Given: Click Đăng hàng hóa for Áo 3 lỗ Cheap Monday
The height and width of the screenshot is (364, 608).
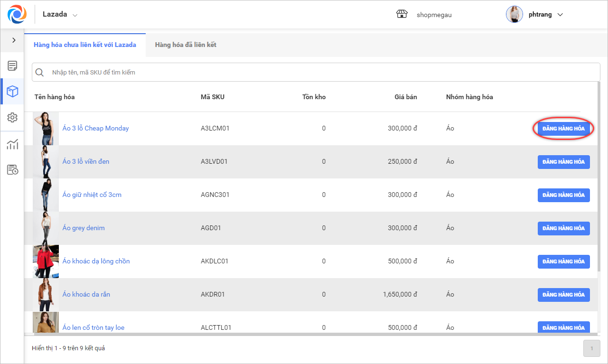Looking at the screenshot, I should pos(563,129).
